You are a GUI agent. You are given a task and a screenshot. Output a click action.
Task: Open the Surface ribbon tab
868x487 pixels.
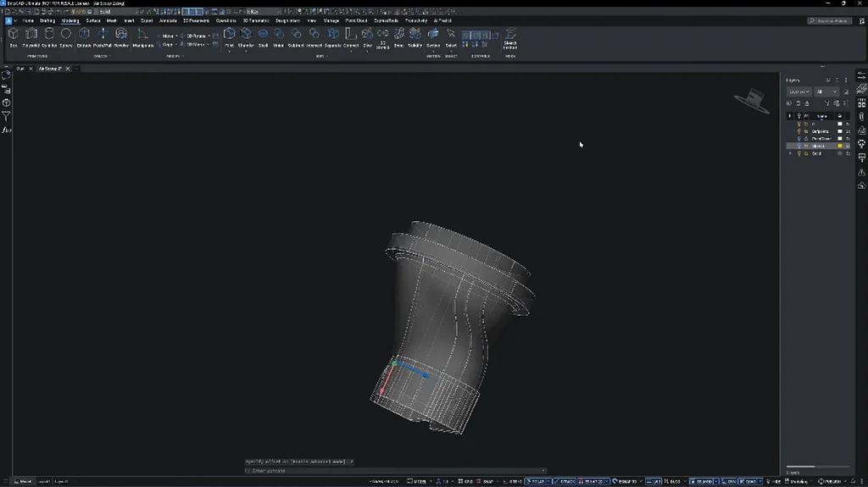pos(92,21)
